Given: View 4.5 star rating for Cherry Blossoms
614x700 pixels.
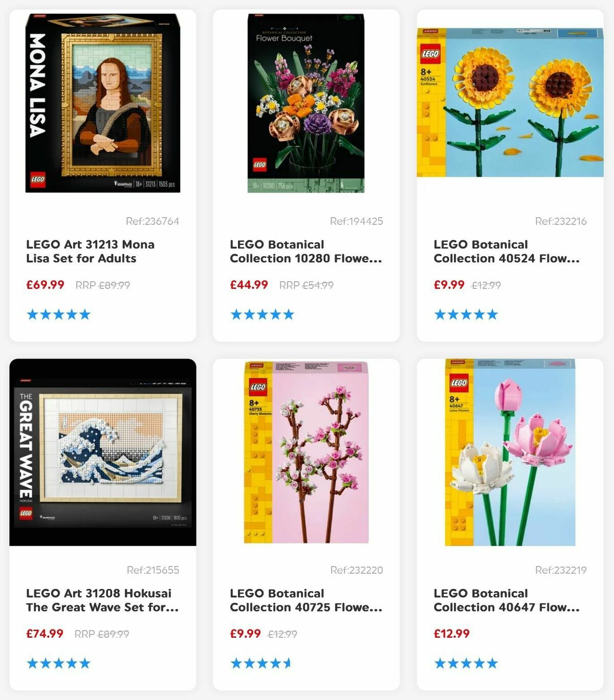Looking at the screenshot, I should pos(261,664).
